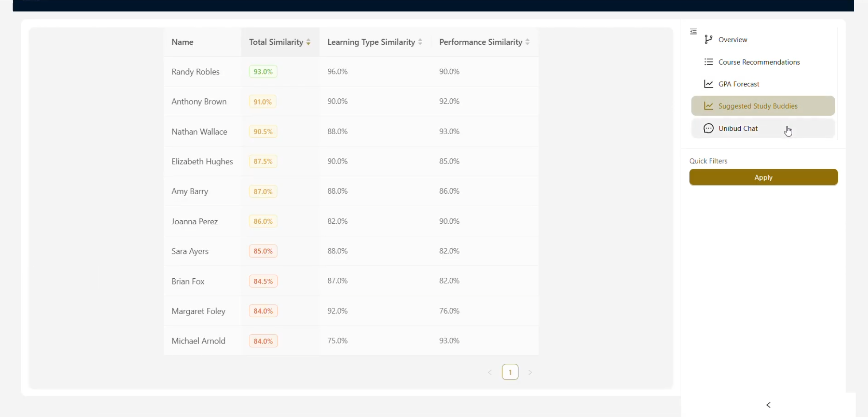Click Michael Arnold's 75.0% learning similarity
The image size is (868, 417).
point(338,340)
